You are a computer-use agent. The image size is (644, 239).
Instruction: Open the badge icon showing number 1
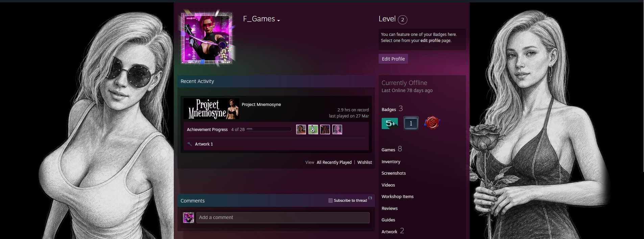pyautogui.click(x=411, y=123)
